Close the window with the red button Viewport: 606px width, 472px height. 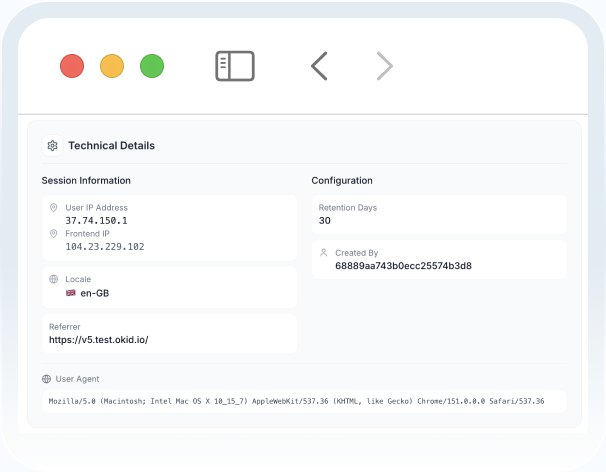[72, 66]
